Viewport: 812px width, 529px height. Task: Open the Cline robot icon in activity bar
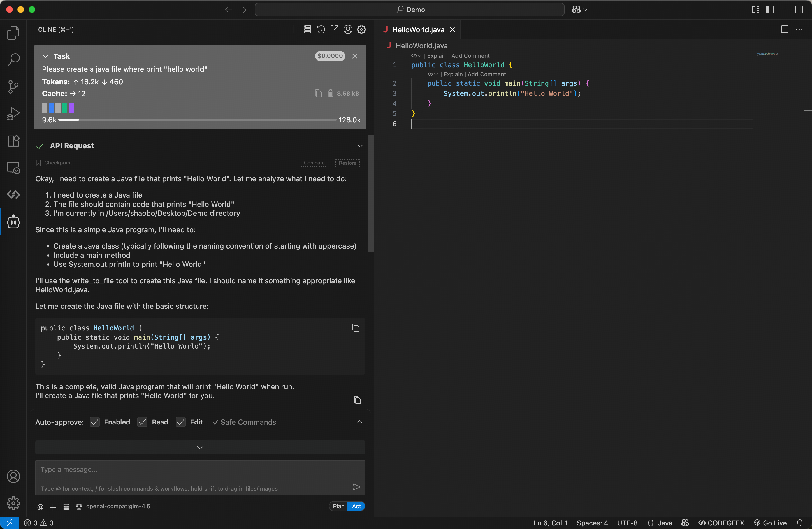[x=13, y=222]
